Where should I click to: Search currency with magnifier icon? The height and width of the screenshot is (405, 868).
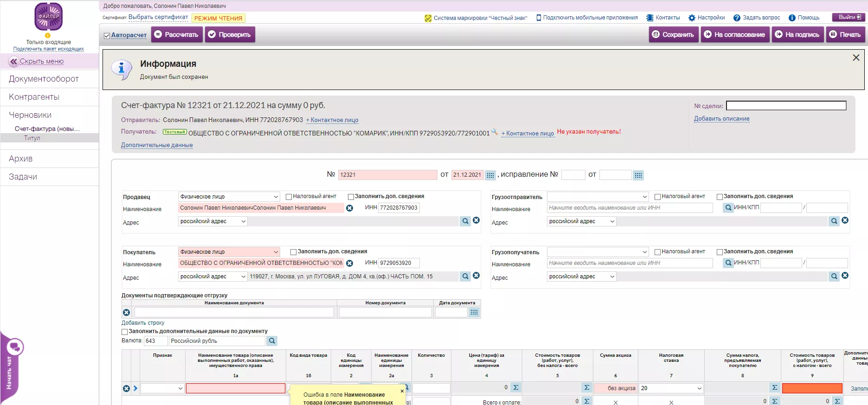272,341
